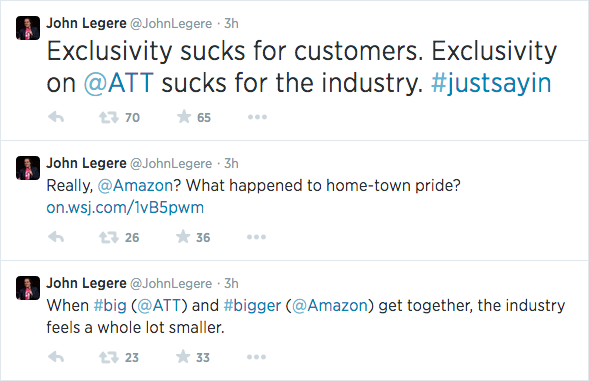This screenshot has height=381, width=589.
Task: Reply to the #big and #bigger tweet
Action: [56, 357]
